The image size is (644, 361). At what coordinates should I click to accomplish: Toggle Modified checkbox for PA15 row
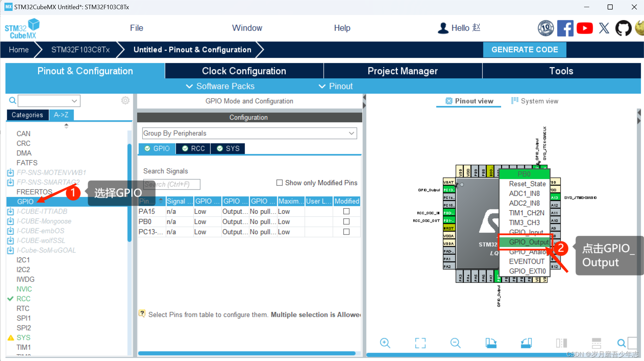pyautogui.click(x=346, y=211)
